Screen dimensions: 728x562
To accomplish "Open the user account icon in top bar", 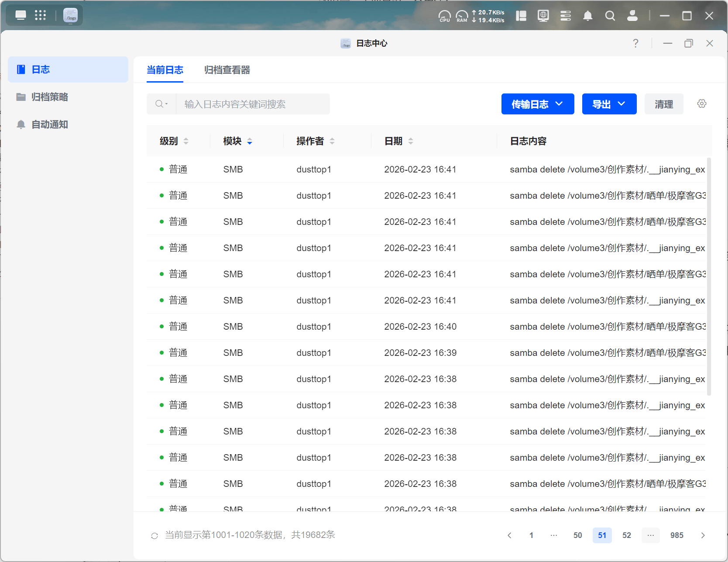I will pos(632,16).
